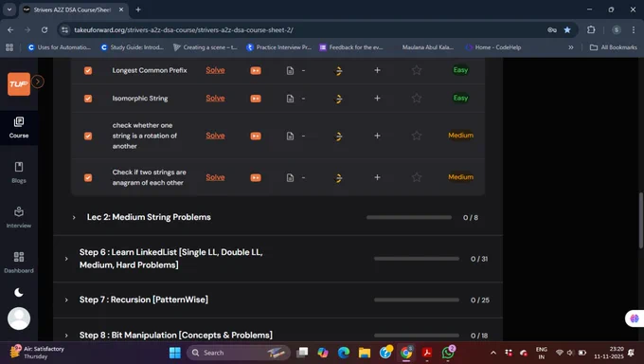644x364 pixels.
Task: Open Home - CodeHelp bookmark
Action: pos(493,47)
